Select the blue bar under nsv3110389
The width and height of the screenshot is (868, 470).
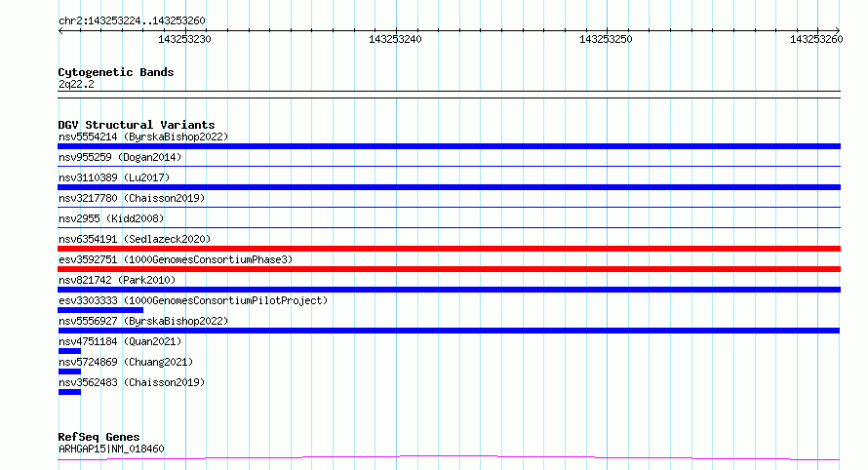click(449, 187)
